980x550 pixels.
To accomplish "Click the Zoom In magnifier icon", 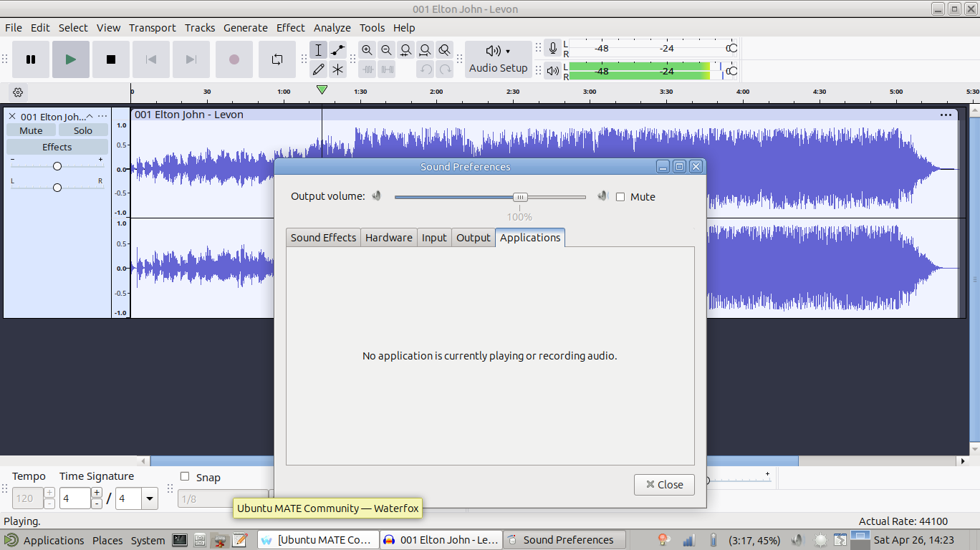I will coord(367,50).
